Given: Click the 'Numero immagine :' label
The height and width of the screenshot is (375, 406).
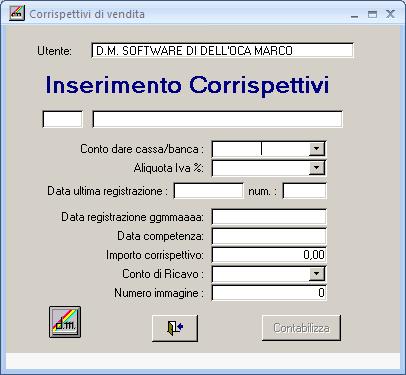Looking at the screenshot, I should [x=159, y=293].
